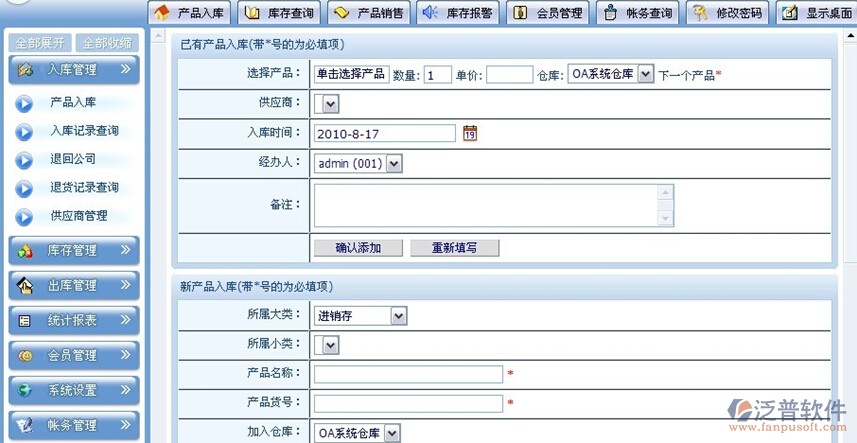Click the 出库管理 sidebar icon
Image resolution: width=857 pixels, height=443 pixels.
(25, 286)
